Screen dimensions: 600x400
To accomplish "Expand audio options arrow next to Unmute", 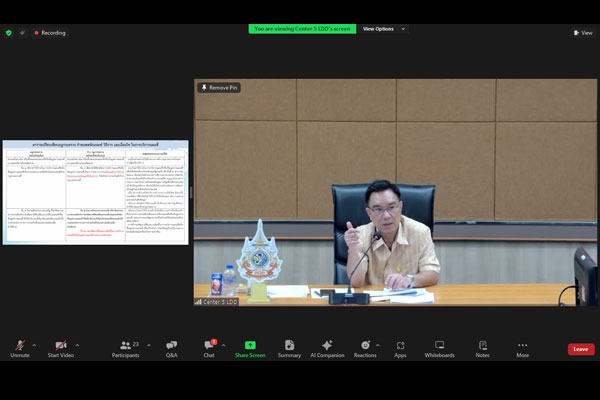I will [34, 345].
